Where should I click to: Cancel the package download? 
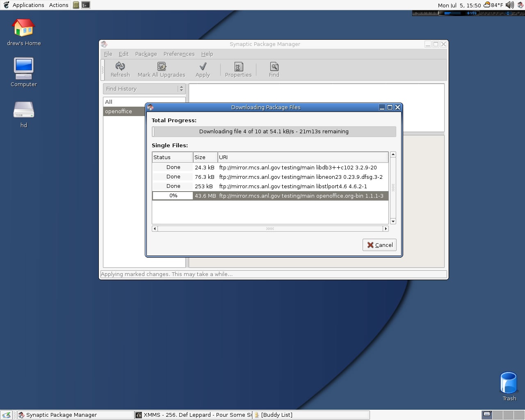(379, 245)
